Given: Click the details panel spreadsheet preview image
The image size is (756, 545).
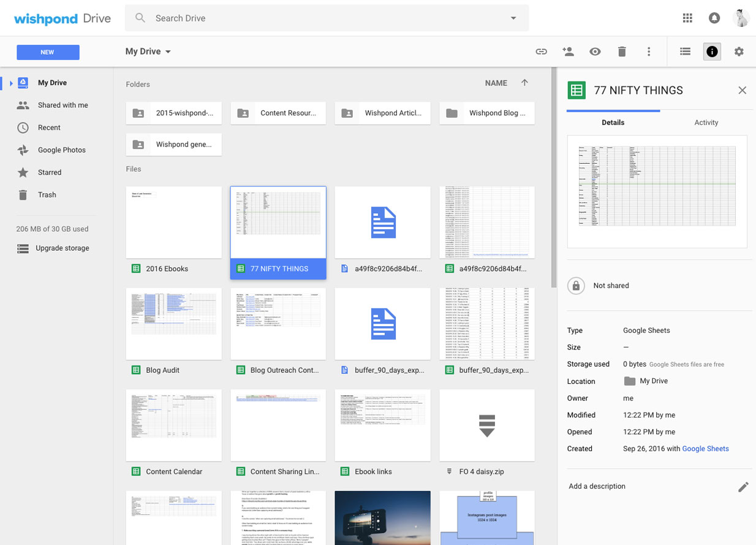Looking at the screenshot, I should tap(657, 191).
